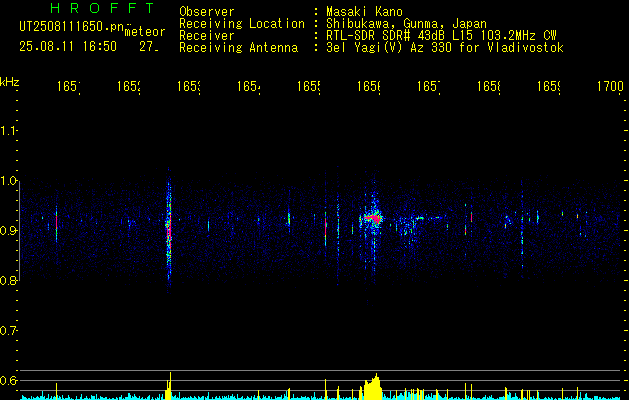This screenshot has height=400, width=629.
Task: Click the 1653 time axis label
Action: 189,86
